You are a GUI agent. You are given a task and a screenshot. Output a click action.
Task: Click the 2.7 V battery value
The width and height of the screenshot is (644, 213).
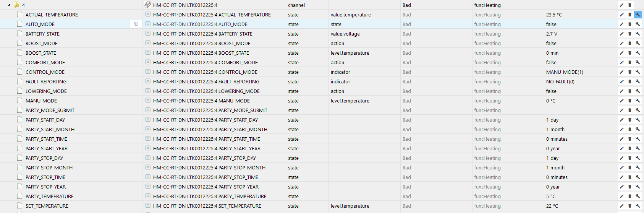(552, 34)
